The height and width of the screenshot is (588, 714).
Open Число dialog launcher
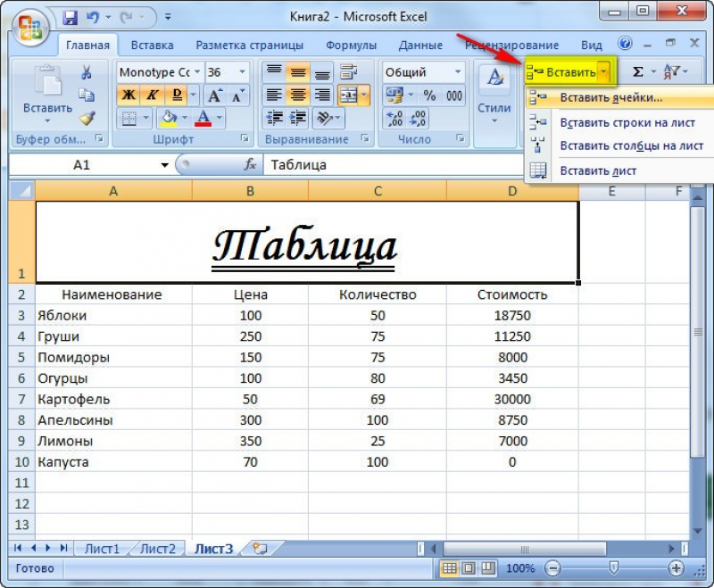tap(461, 138)
